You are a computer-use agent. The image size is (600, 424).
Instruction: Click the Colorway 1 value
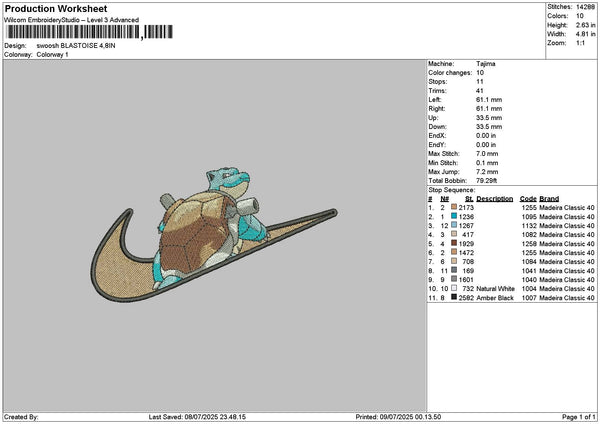point(53,54)
